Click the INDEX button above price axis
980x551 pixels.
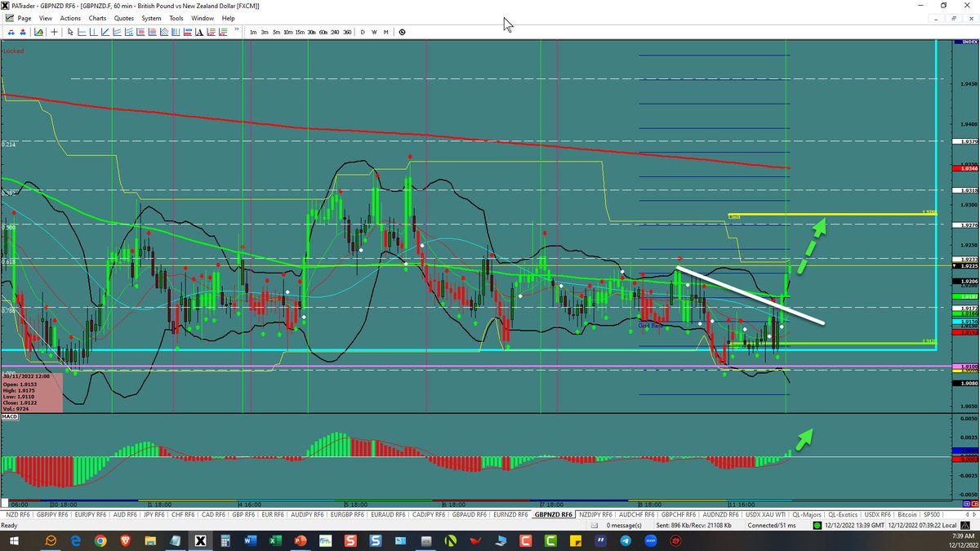pos(966,42)
